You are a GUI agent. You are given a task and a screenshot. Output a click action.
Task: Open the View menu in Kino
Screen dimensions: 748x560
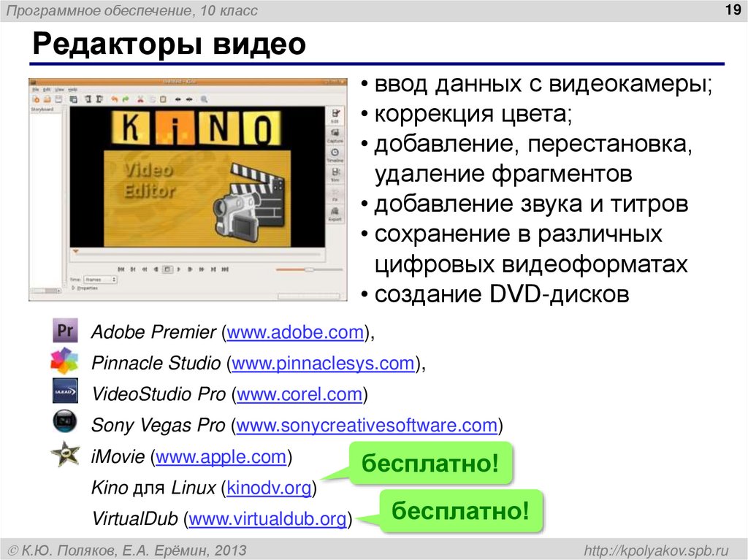[x=59, y=89]
